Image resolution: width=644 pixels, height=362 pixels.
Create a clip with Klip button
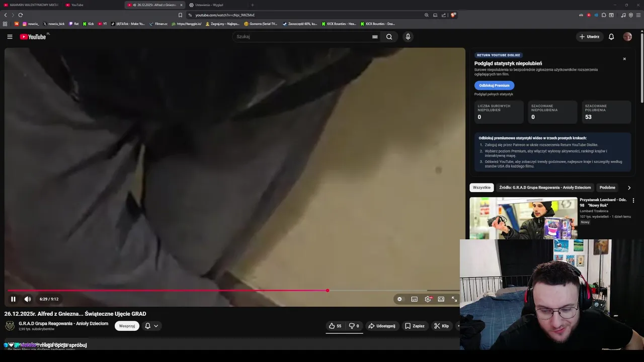(442, 326)
